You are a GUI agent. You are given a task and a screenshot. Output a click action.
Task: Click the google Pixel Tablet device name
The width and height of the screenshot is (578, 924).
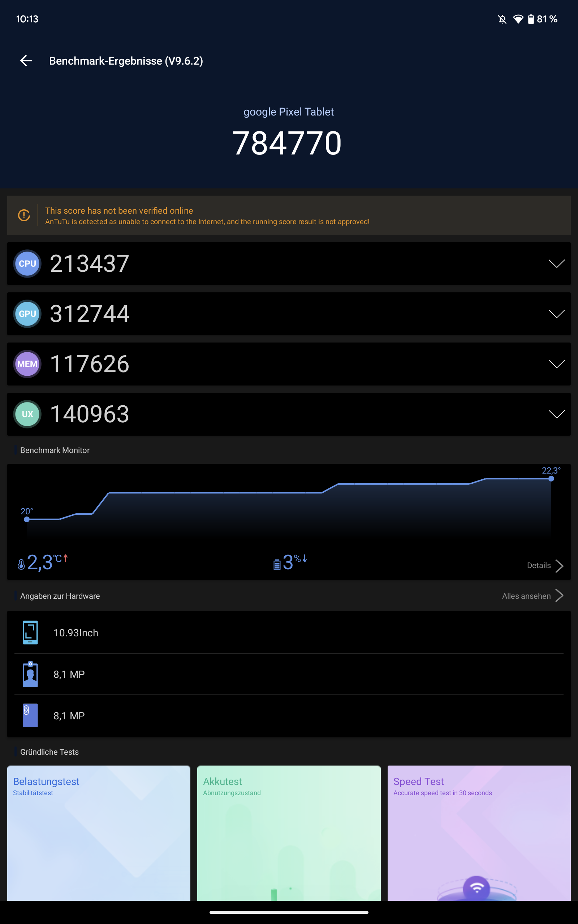[289, 112]
